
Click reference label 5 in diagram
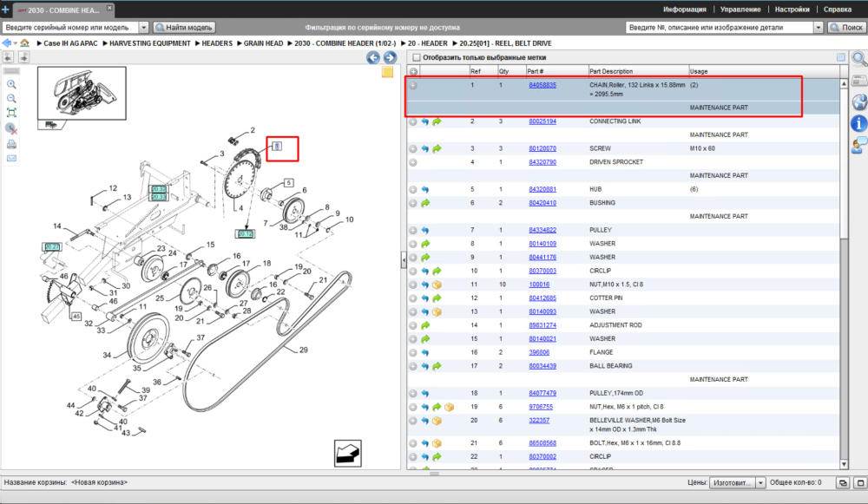click(x=288, y=182)
